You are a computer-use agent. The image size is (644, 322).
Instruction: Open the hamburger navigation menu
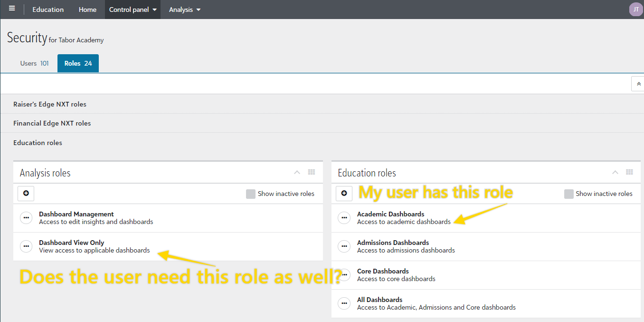pos(12,9)
